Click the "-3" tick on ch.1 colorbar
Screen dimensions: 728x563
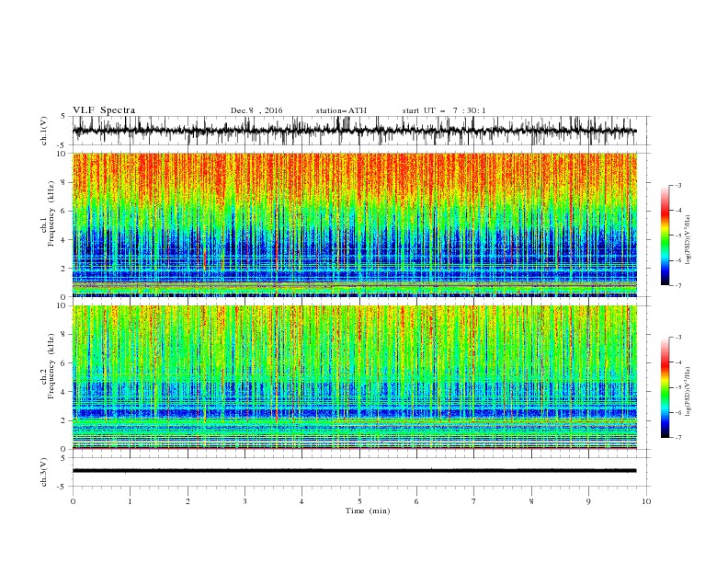pos(677,185)
